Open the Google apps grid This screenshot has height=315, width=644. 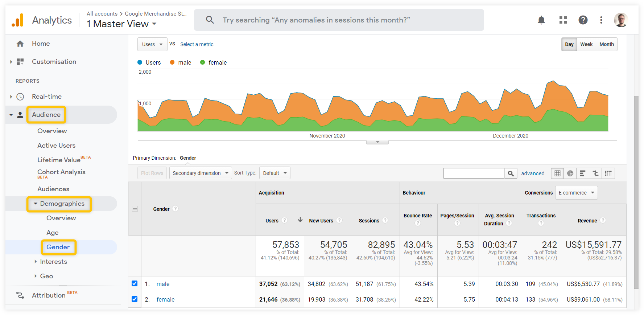tap(563, 20)
